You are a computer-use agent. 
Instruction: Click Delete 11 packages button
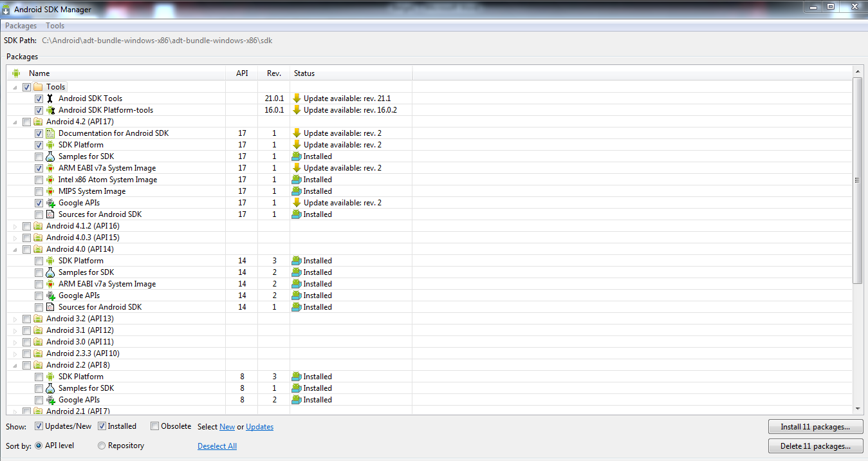click(816, 446)
